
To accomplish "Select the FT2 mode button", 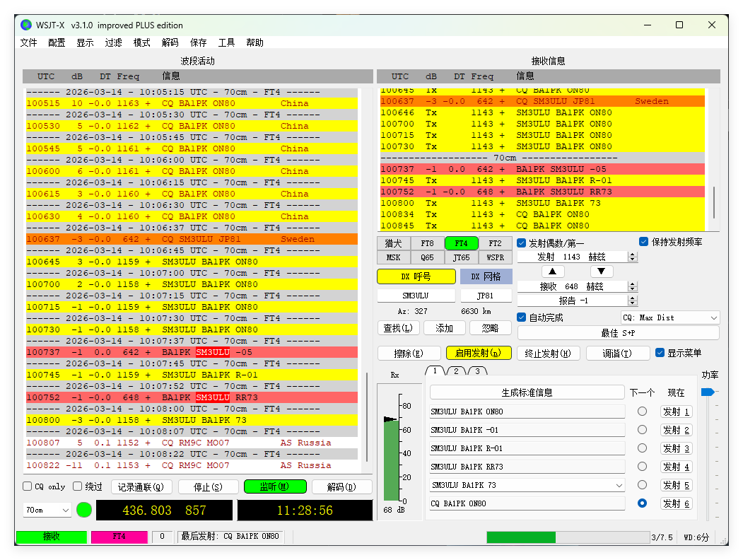I will coord(495,243).
